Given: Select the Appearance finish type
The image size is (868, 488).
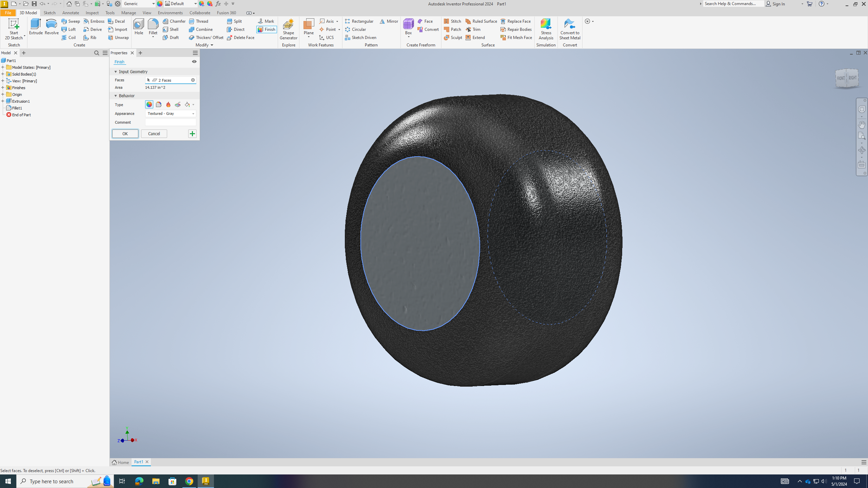Looking at the screenshot, I should pyautogui.click(x=149, y=105).
